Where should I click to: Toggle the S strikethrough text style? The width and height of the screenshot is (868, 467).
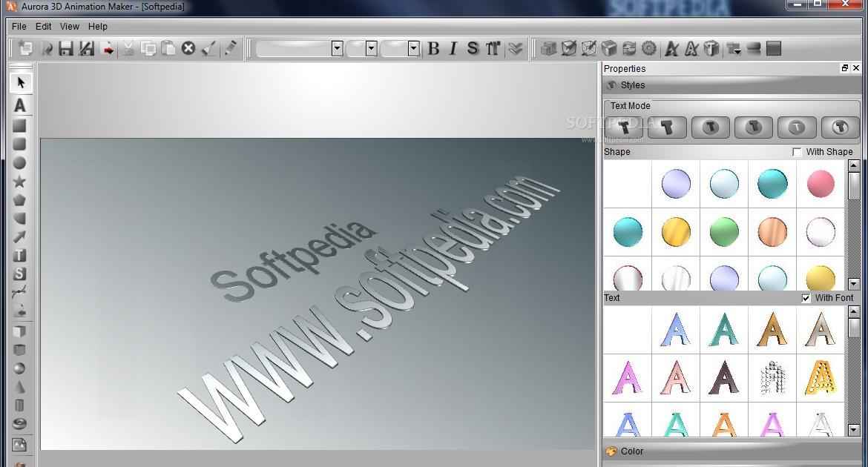[x=473, y=49]
